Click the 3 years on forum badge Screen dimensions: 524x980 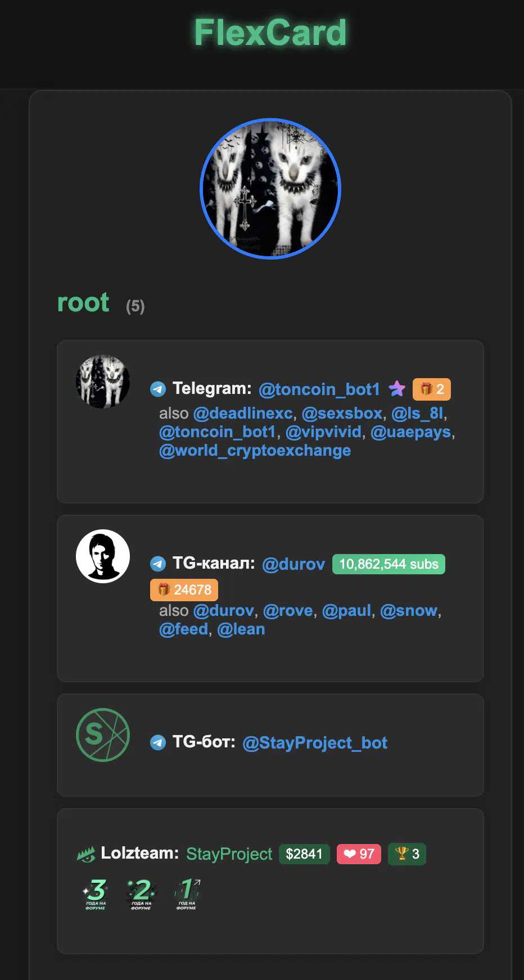coord(96,894)
